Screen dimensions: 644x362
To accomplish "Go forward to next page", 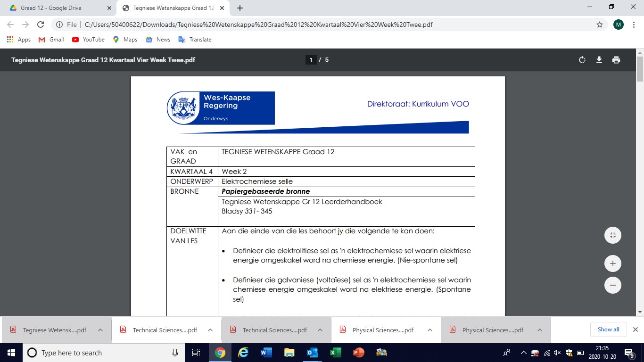I will (x=25, y=25).
